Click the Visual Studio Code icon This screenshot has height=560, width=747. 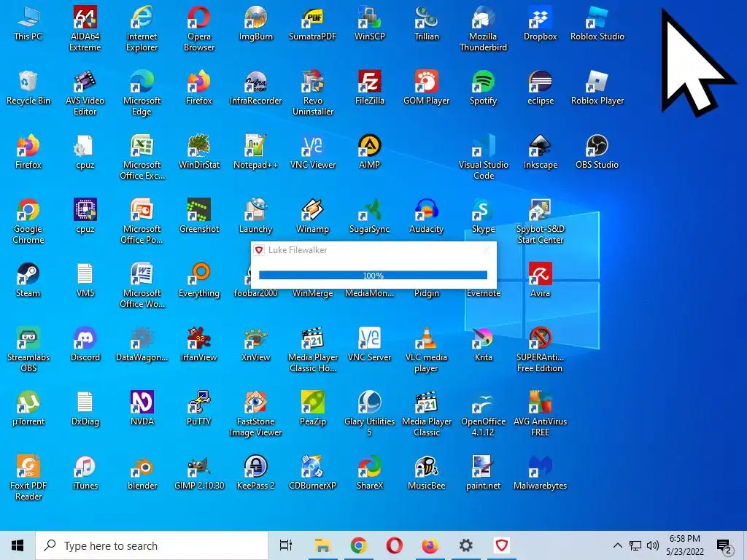point(483,157)
